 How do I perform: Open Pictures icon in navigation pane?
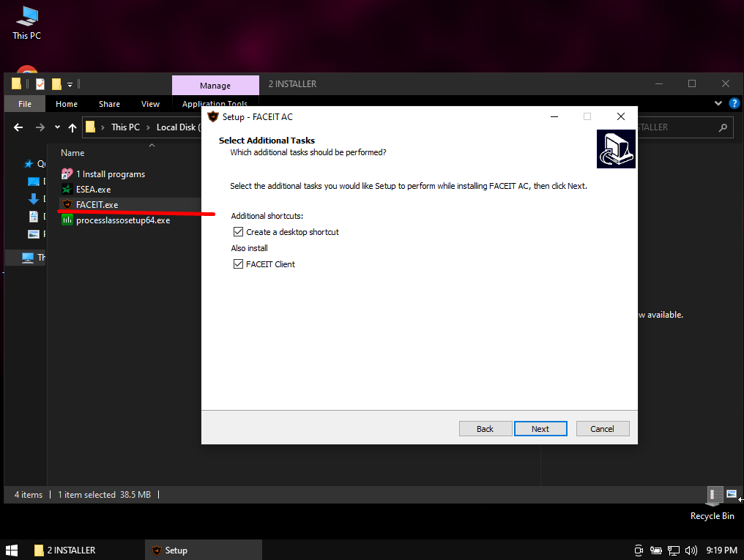(33, 234)
